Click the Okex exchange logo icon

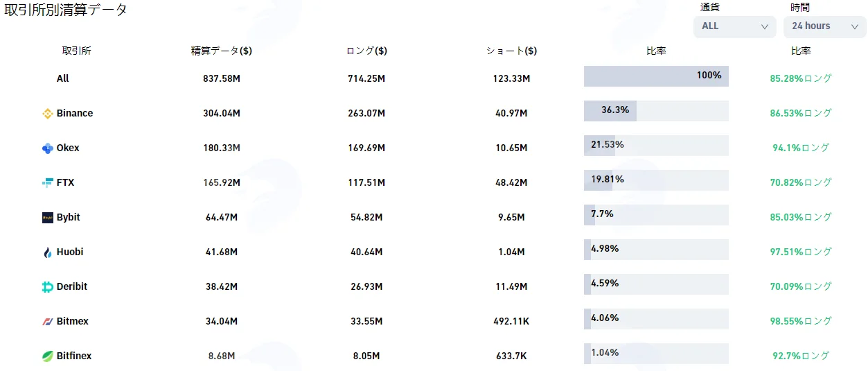pyautogui.click(x=48, y=148)
